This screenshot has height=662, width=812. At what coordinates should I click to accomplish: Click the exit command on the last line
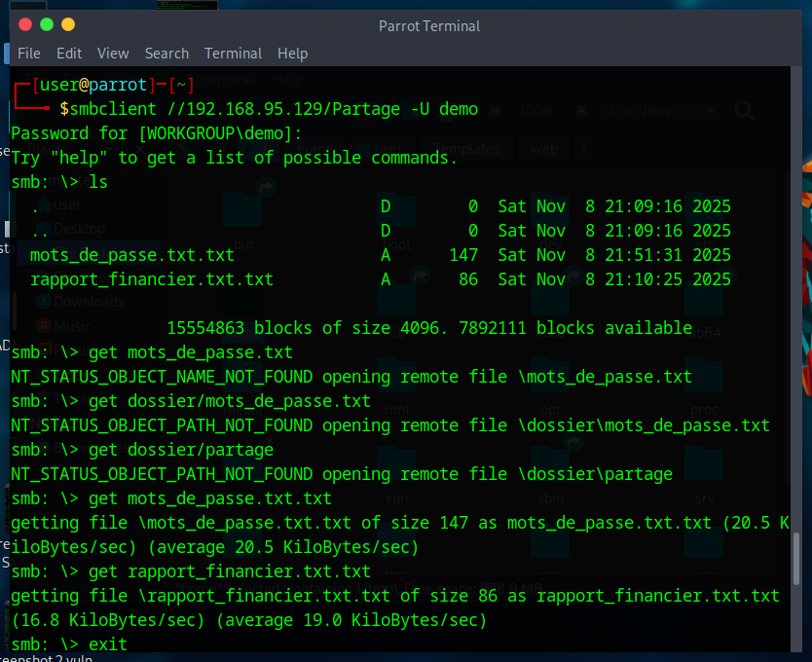(108, 644)
